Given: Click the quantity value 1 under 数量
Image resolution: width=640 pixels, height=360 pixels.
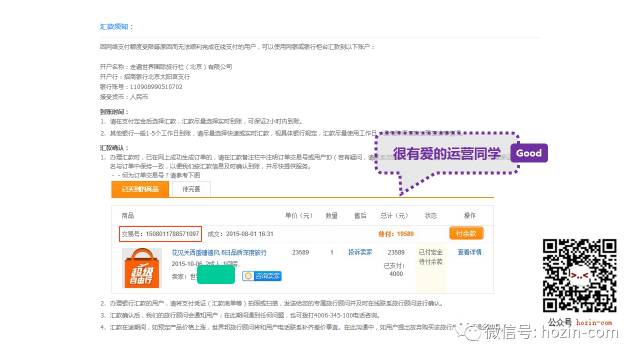Looking at the screenshot, I should (332, 252).
